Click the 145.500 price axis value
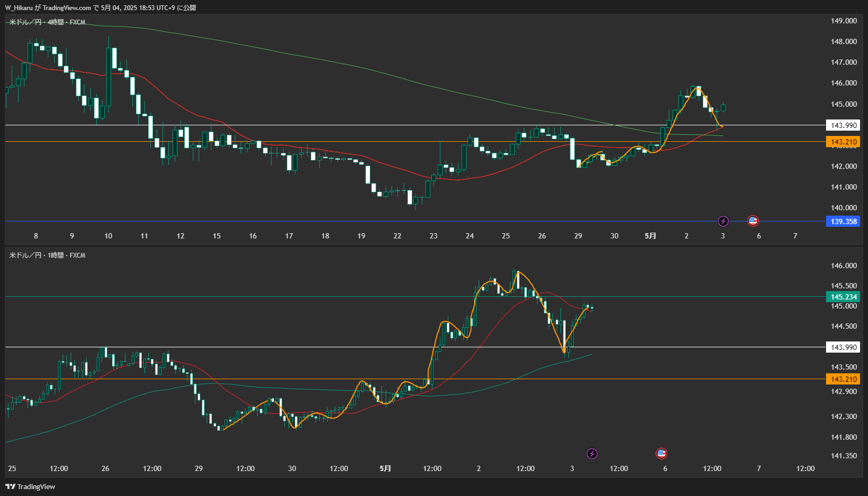 (x=844, y=286)
